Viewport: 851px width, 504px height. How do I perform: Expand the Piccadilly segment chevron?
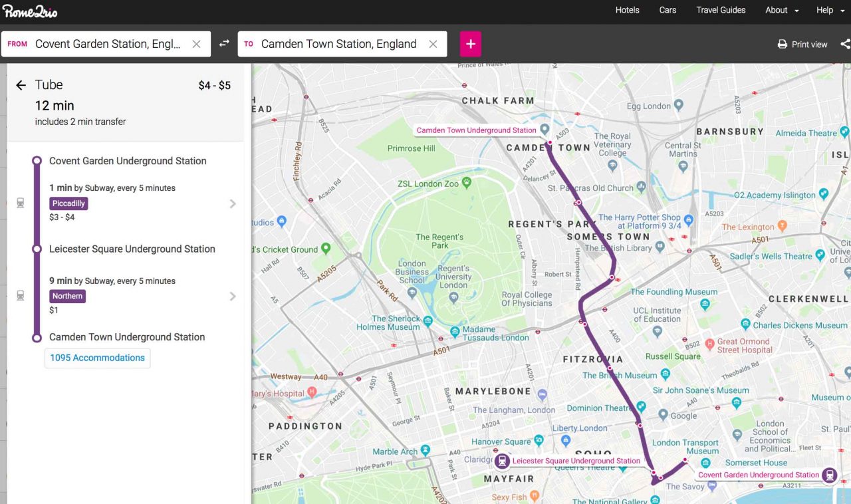pyautogui.click(x=233, y=203)
